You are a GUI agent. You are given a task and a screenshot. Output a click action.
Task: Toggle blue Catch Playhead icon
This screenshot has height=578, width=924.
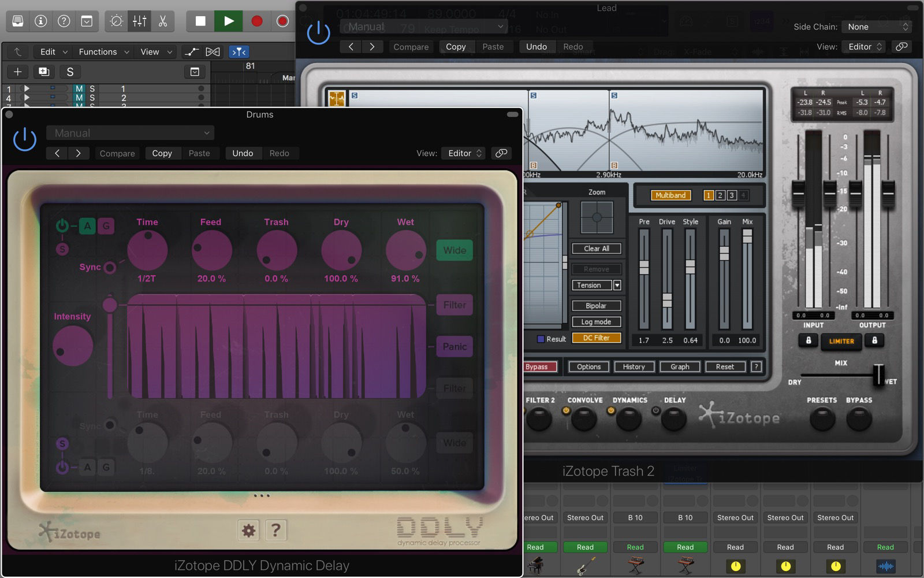click(x=239, y=52)
